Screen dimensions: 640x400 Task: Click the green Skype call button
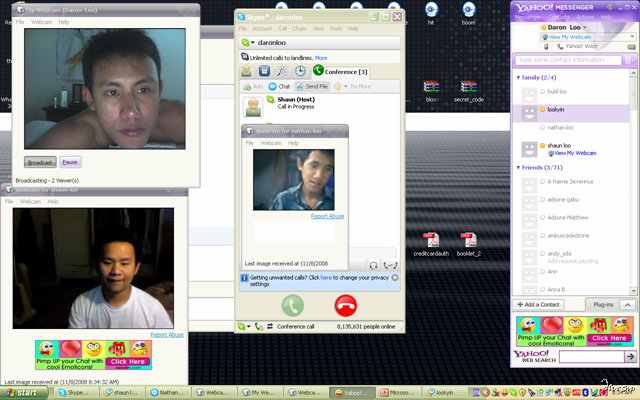point(293,306)
